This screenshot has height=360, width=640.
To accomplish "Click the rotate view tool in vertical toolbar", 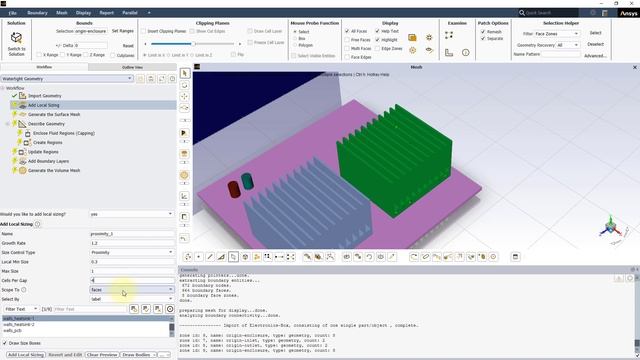I will coord(185,85).
